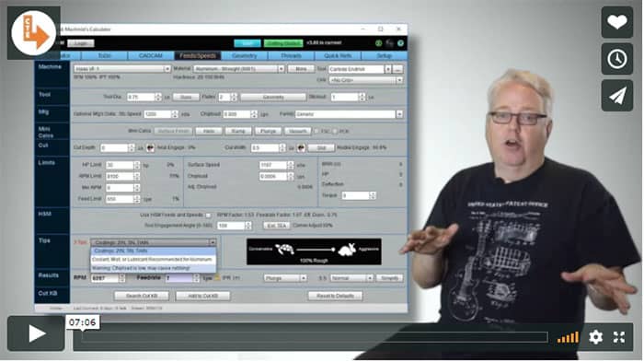Screen dimensions: 644x362
Task: Click the Feed Limit stepper arrows
Action: coord(136,199)
